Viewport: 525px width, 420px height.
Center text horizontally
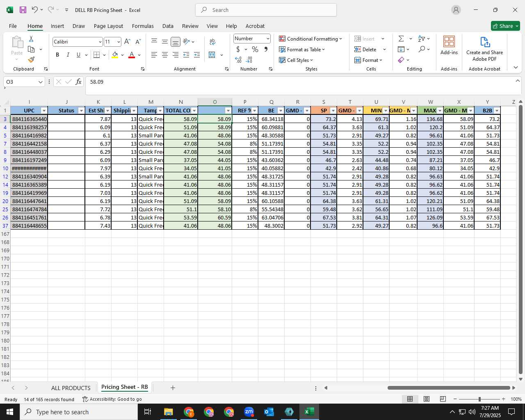(165, 55)
